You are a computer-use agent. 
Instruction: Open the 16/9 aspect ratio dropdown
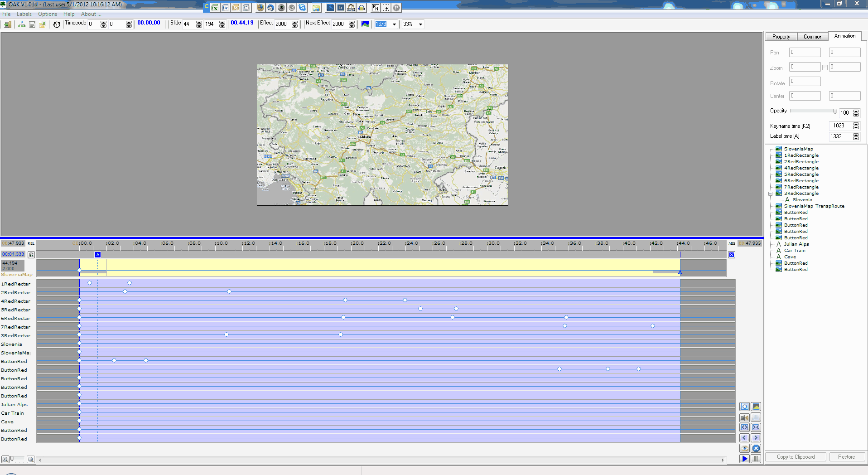point(394,24)
